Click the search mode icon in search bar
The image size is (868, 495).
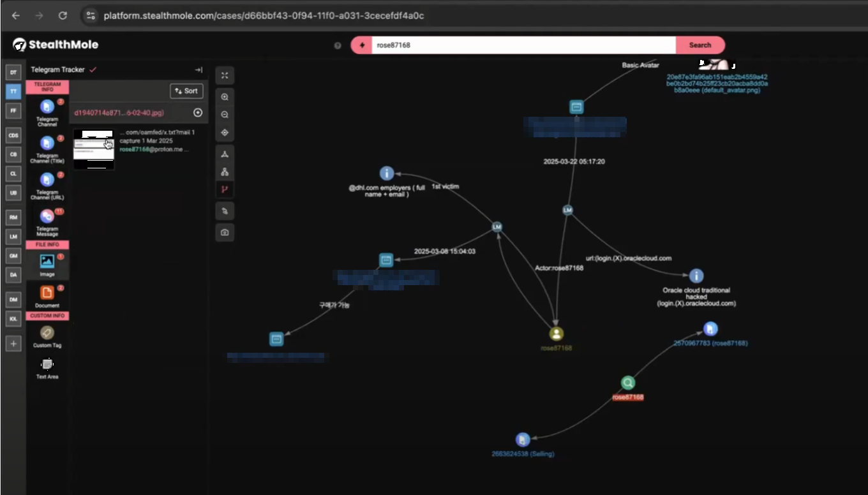tap(362, 45)
